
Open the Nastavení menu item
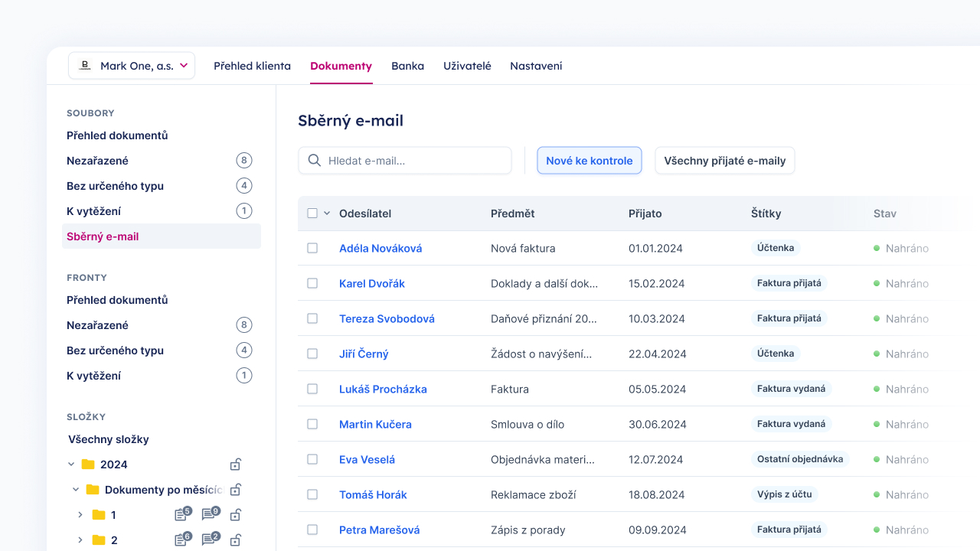point(536,66)
